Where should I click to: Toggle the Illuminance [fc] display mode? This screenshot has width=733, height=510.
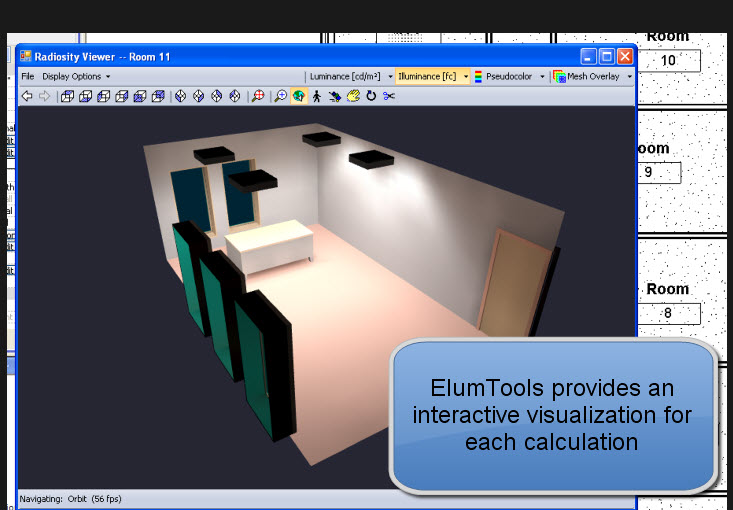(x=427, y=76)
